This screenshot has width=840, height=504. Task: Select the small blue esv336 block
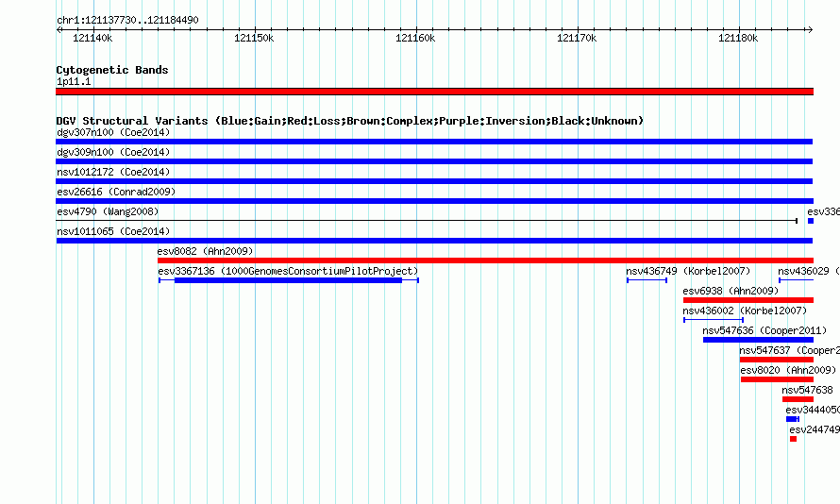coord(811,221)
